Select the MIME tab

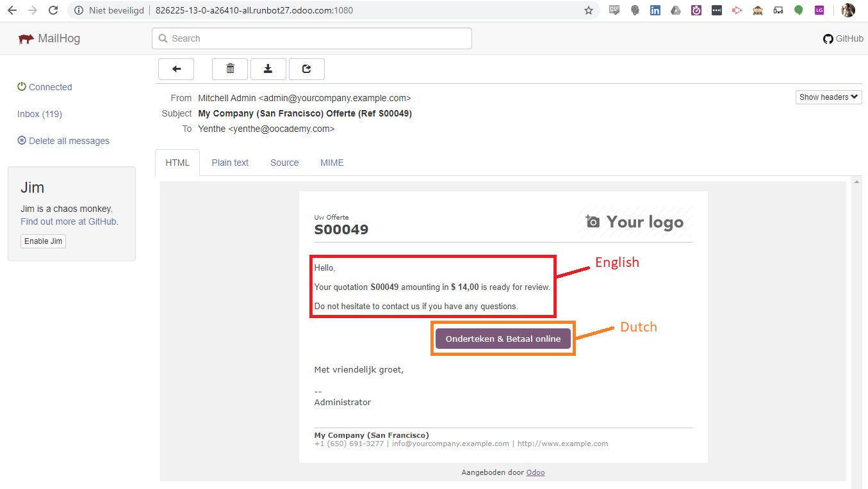click(332, 162)
